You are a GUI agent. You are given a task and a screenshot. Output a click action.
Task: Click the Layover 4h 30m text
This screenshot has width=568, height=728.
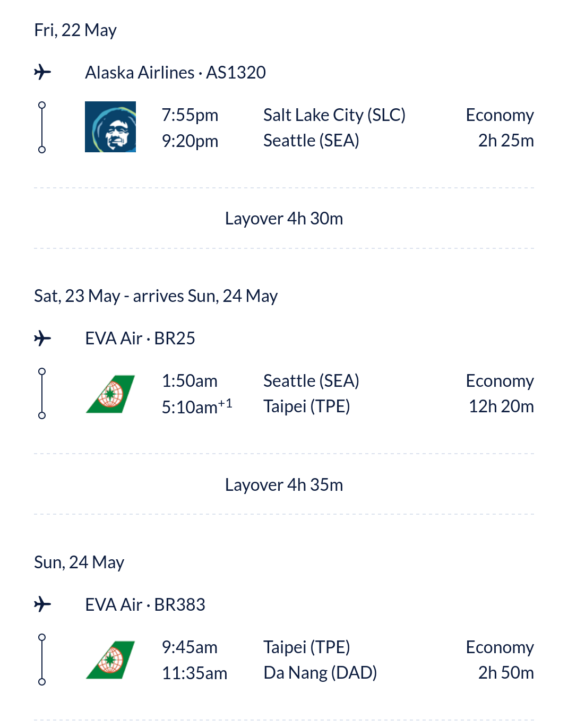(284, 219)
